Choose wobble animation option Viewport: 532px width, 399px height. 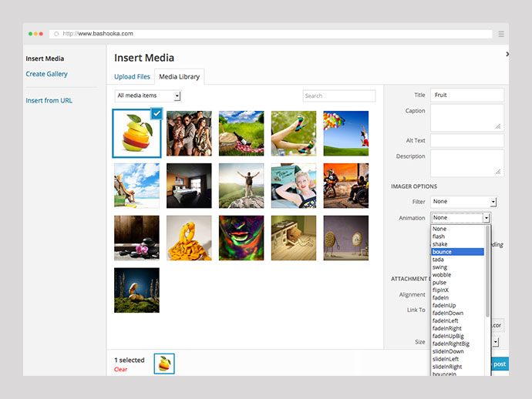(x=457, y=275)
